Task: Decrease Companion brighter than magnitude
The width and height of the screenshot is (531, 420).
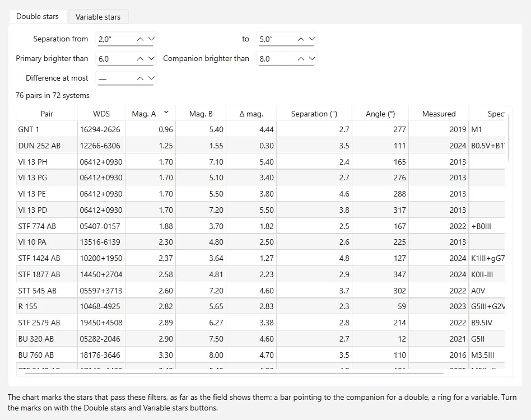Action: [312, 59]
